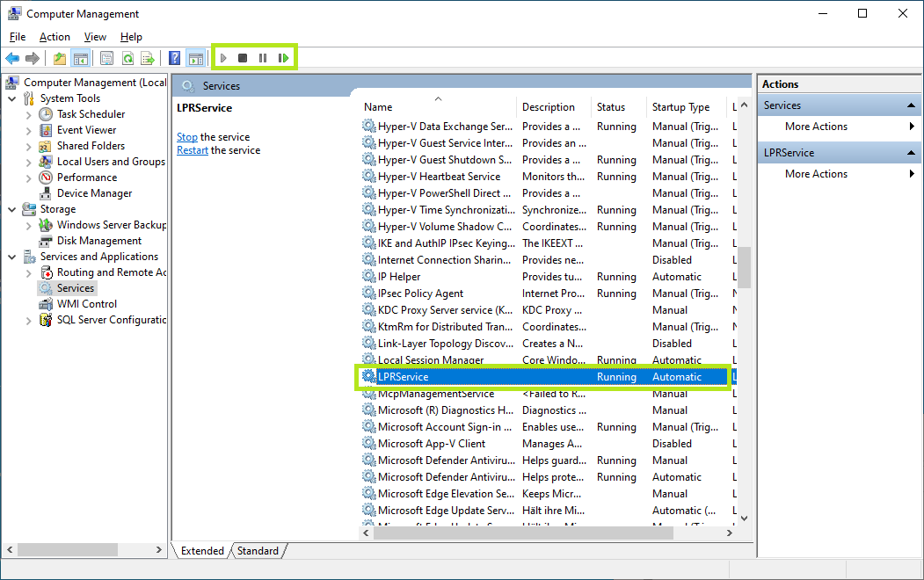Open the Properties toolbar icon
This screenshot has width=924, height=580.
click(x=106, y=58)
